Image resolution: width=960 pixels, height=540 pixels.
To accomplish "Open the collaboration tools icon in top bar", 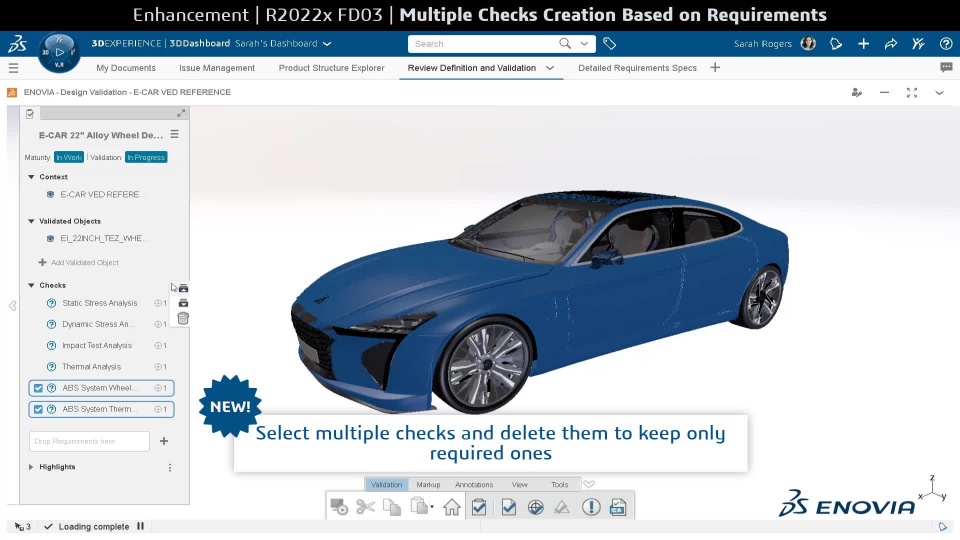I will tap(918, 43).
